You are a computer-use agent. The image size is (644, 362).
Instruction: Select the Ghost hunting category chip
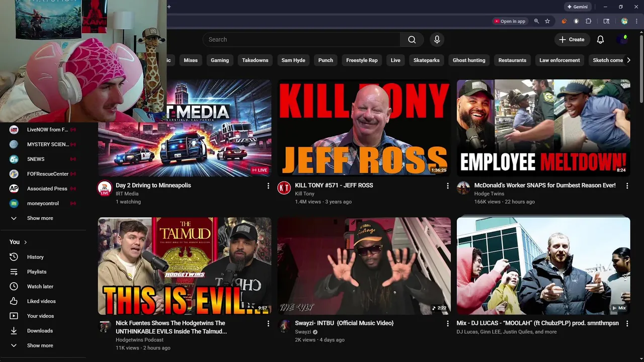(469, 60)
